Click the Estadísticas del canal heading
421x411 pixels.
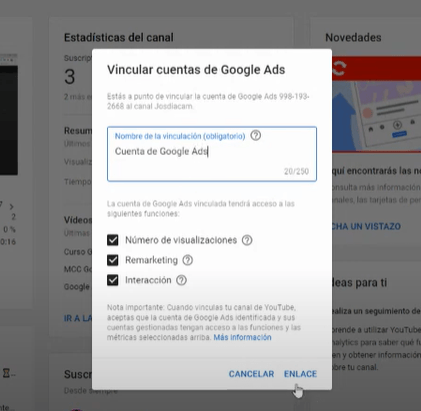[x=119, y=37]
